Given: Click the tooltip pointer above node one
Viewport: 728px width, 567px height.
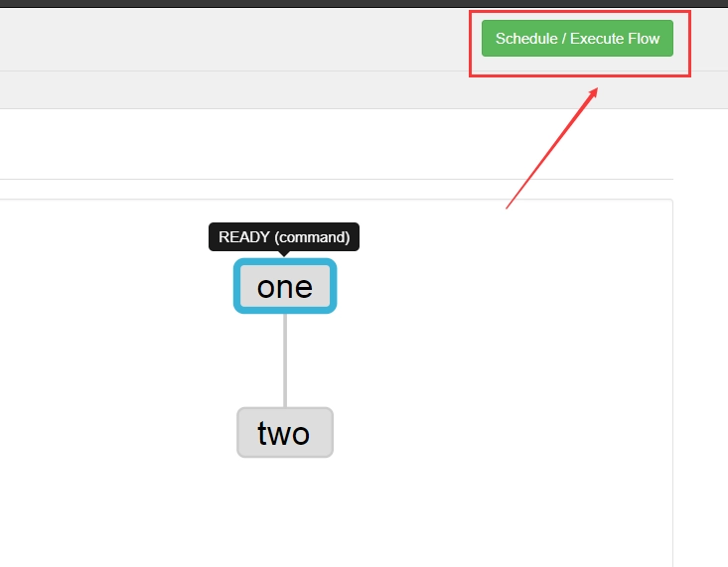Looking at the screenshot, I should (284, 253).
